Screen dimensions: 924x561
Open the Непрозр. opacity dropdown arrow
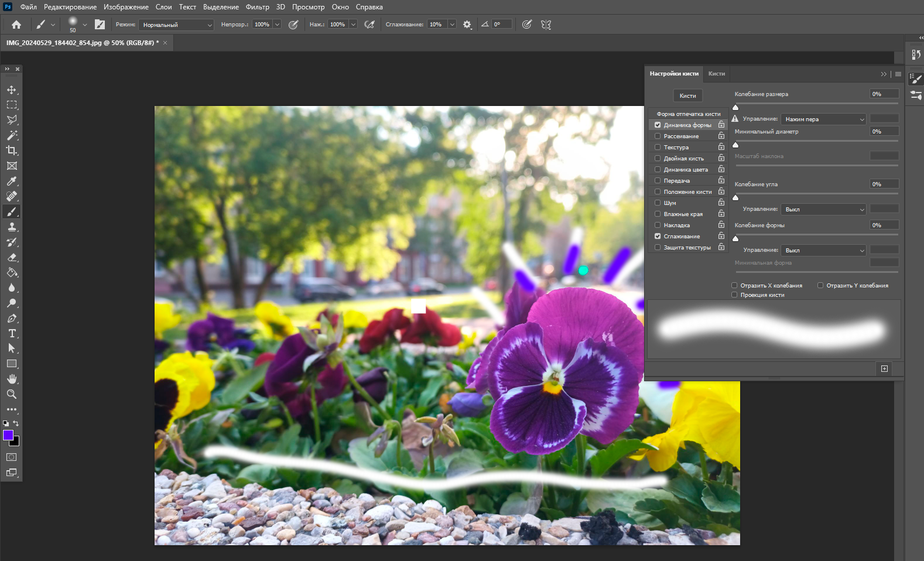pyautogui.click(x=277, y=25)
